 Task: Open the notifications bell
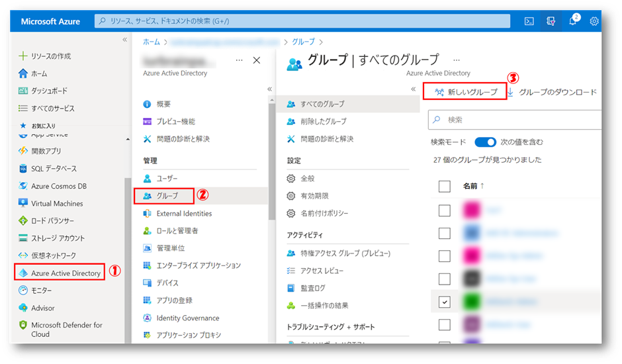tap(573, 21)
